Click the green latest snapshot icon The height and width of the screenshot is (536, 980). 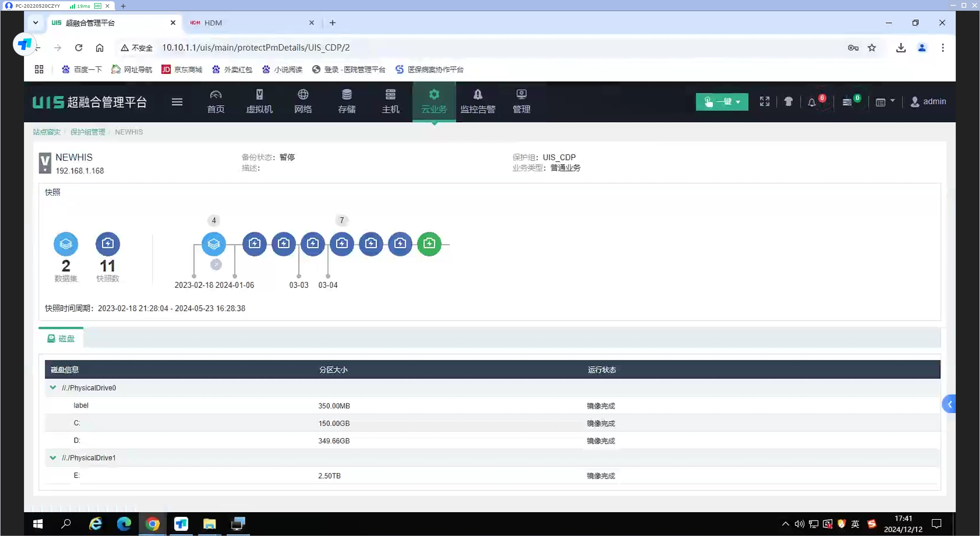(x=429, y=243)
